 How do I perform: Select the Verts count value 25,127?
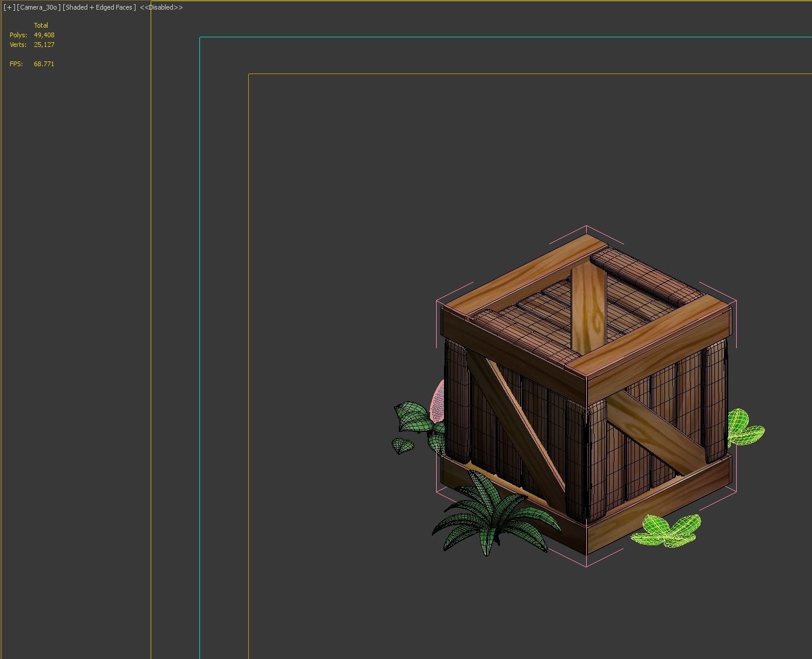[x=44, y=45]
